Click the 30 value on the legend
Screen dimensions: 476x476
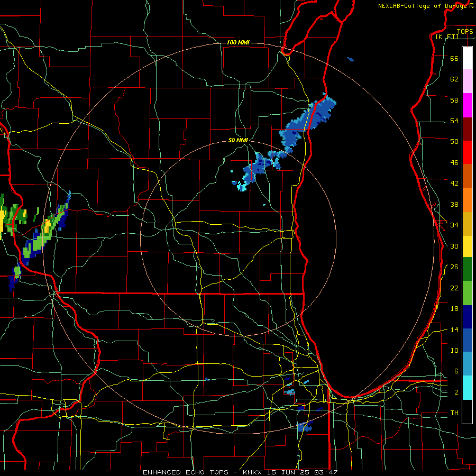pyautogui.click(x=454, y=246)
